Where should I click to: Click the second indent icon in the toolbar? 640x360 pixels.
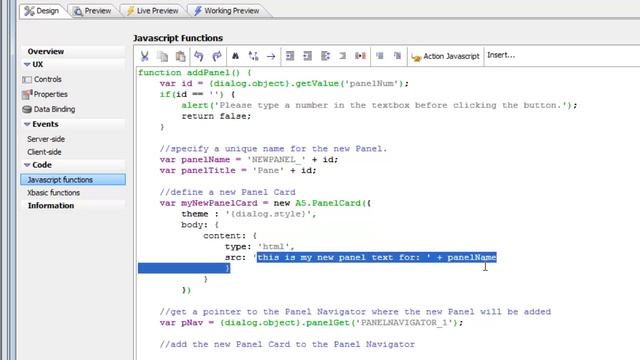(x=307, y=56)
